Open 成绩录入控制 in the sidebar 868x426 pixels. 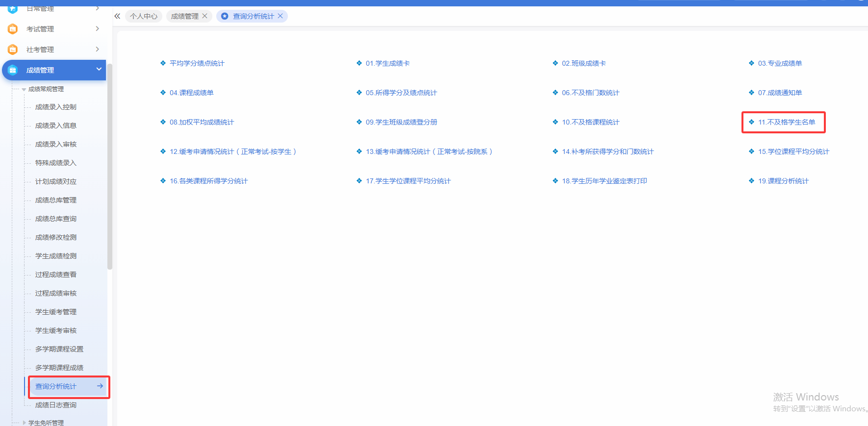pyautogui.click(x=56, y=107)
